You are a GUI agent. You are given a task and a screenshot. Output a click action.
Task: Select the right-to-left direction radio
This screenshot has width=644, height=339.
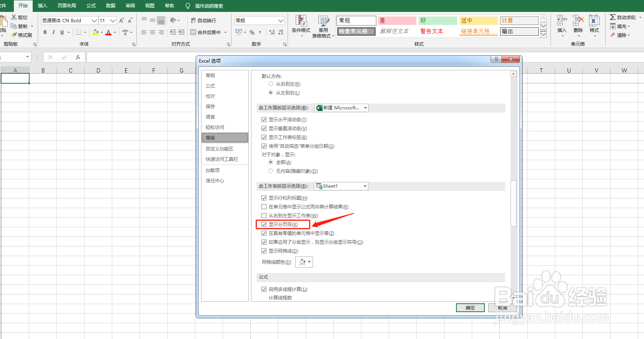point(271,84)
